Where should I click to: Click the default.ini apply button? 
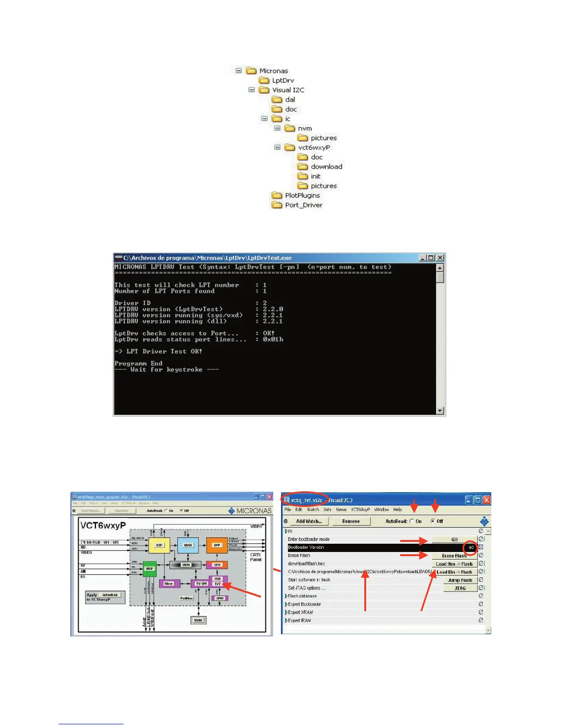click(x=110, y=595)
